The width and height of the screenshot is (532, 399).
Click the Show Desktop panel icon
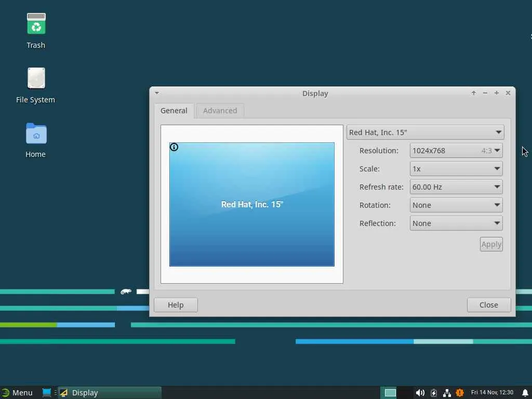46,393
